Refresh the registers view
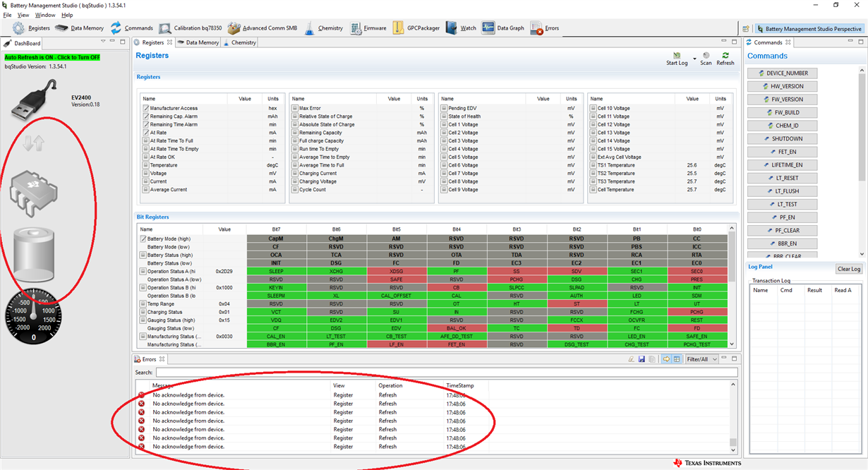Image resolution: width=868 pixels, height=470 pixels. 725,58
